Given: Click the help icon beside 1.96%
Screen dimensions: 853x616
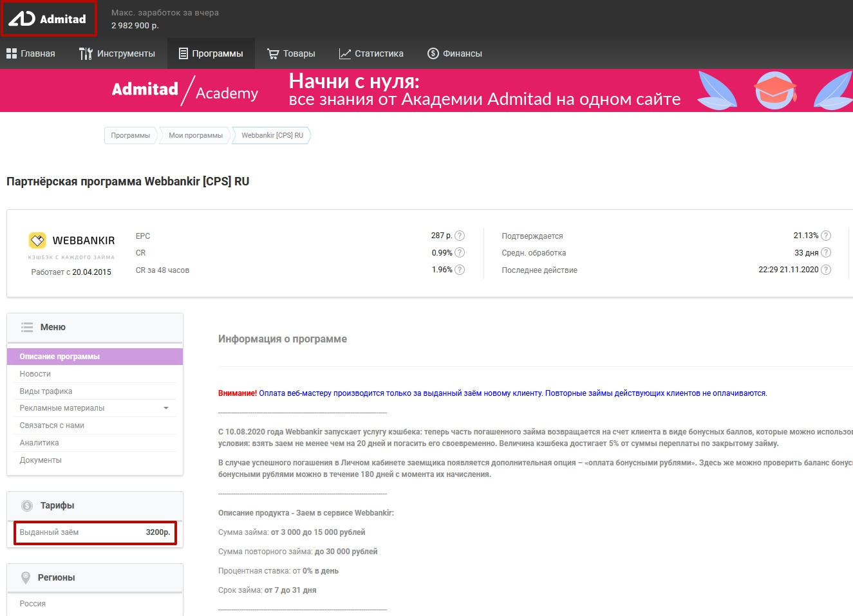Looking at the screenshot, I should pos(460,270).
